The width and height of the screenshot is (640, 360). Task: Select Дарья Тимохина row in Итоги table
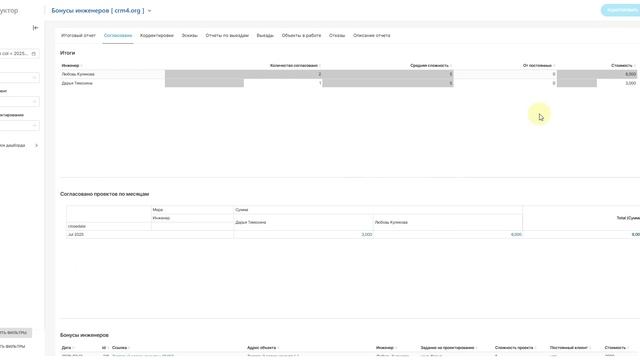tap(349, 83)
